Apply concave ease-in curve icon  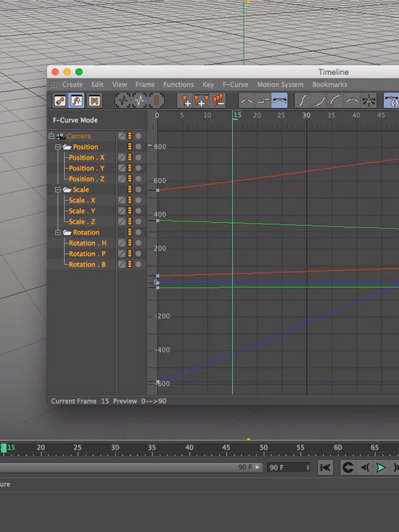[319, 100]
